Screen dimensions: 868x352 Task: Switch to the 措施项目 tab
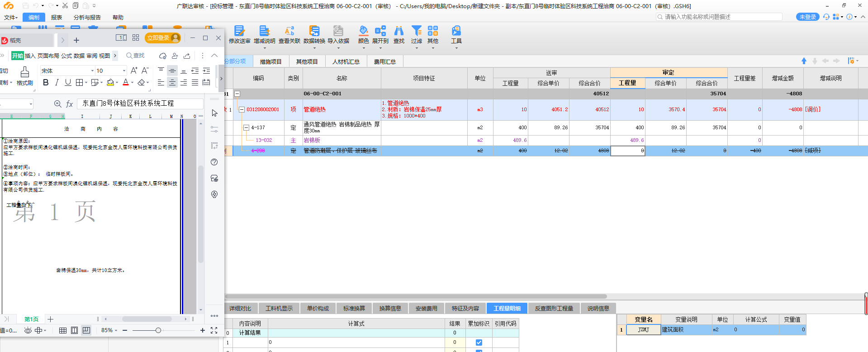coord(270,61)
